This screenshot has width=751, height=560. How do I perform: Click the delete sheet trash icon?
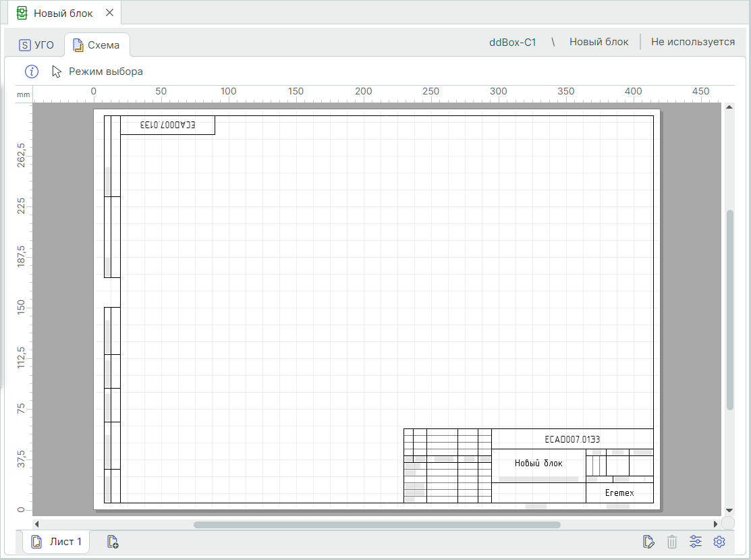click(x=672, y=541)
